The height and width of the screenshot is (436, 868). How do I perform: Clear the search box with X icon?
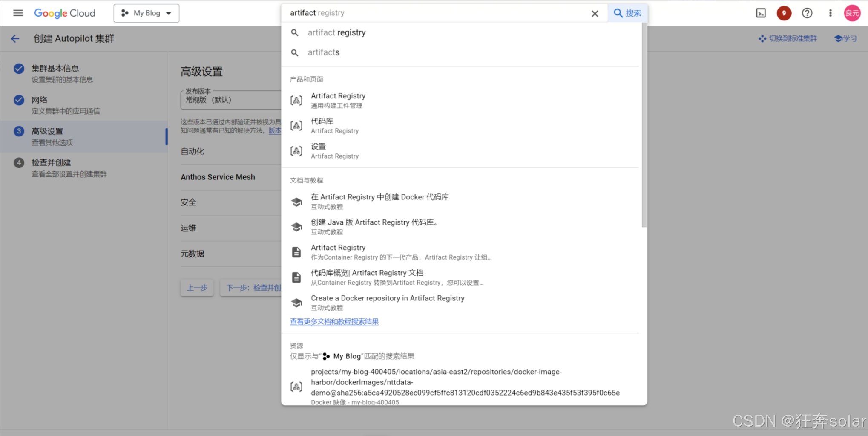tap(595, 14)
